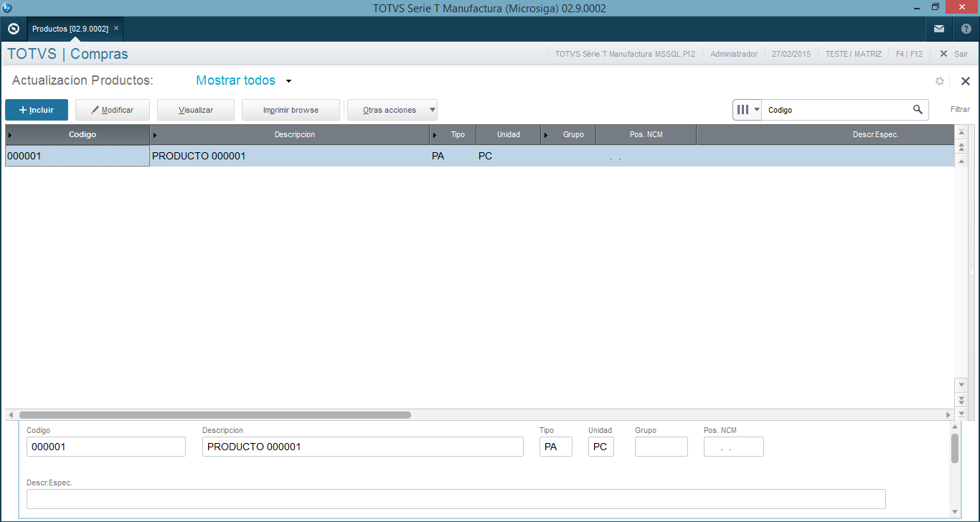Click Imprimir browse button
Screen dimensions: 980x522
[291, 110]
